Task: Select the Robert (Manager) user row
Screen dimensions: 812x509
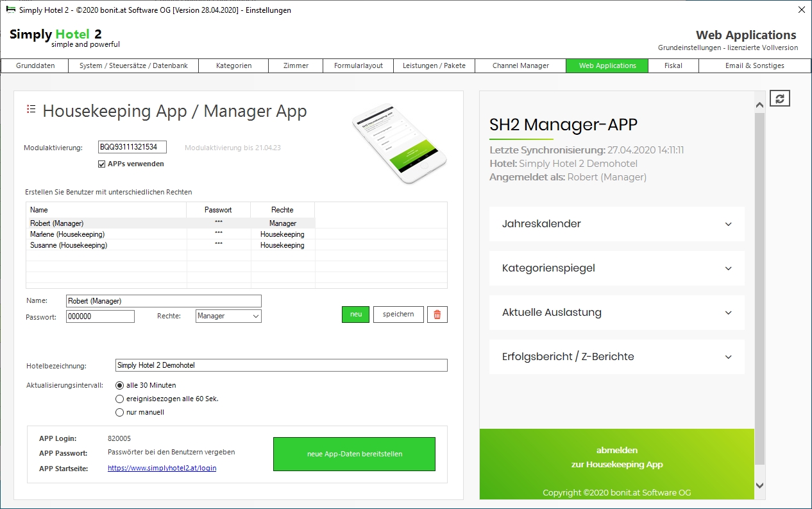Action: 171,223
